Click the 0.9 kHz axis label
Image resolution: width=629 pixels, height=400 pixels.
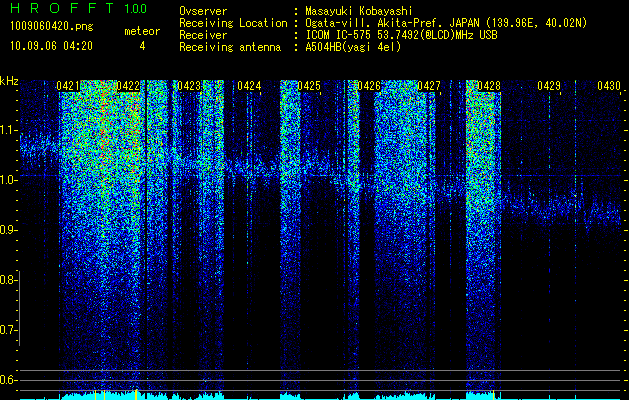(8, 230)
